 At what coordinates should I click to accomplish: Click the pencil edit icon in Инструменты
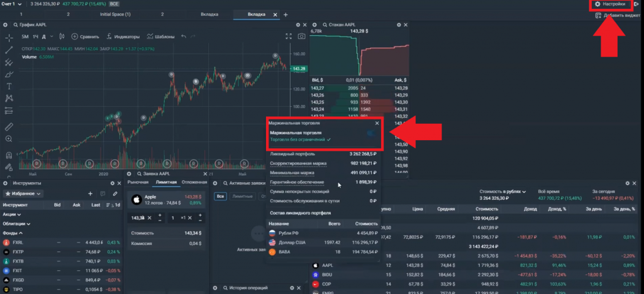point(116,193)
